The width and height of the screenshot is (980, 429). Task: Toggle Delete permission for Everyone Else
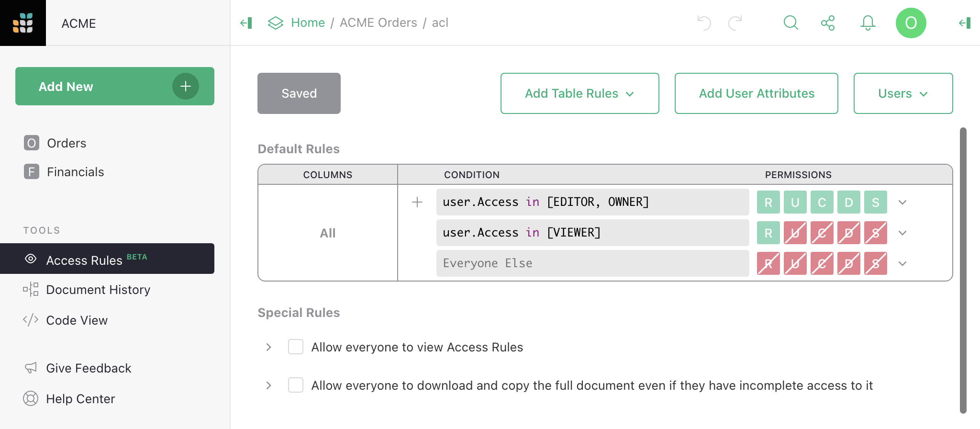click(849, 263)
